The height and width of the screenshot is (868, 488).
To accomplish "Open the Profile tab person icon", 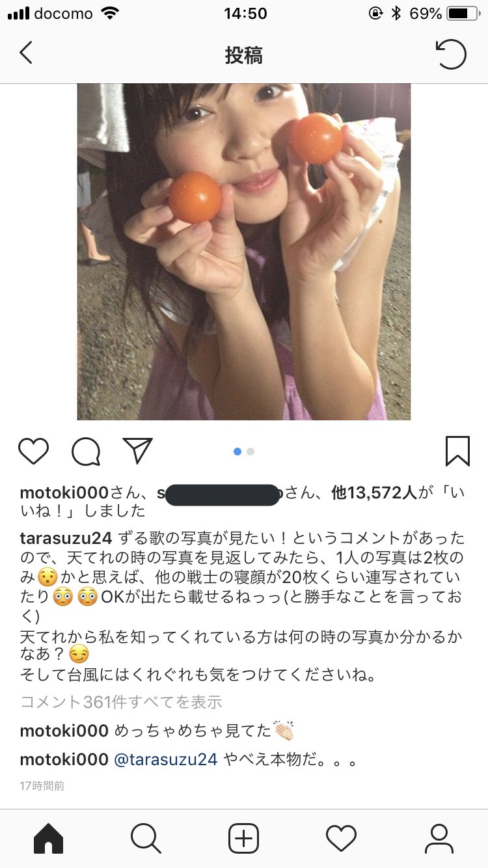I will click(x=439, y=839).
